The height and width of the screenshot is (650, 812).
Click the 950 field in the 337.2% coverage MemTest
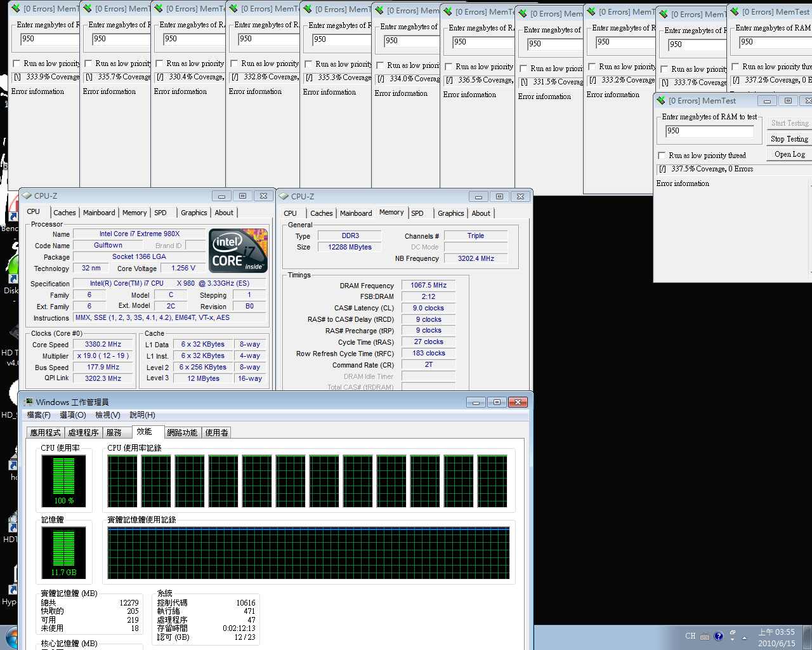click(775, 43)
